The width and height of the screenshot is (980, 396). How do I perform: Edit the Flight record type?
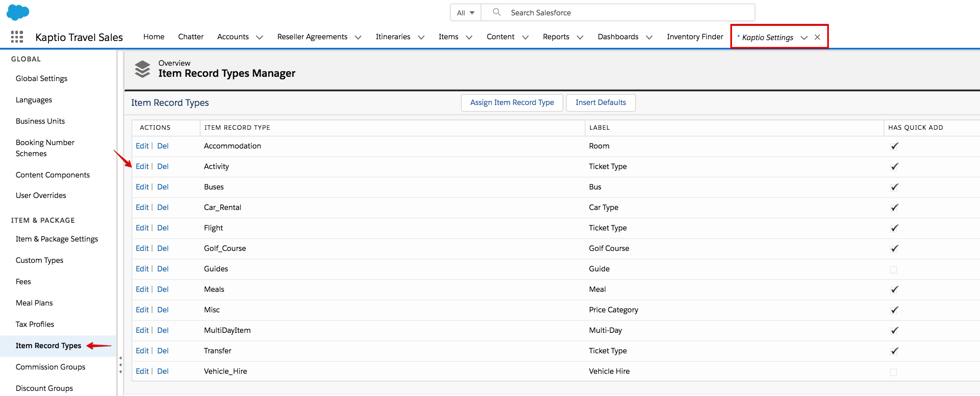[x=142, y=228]
